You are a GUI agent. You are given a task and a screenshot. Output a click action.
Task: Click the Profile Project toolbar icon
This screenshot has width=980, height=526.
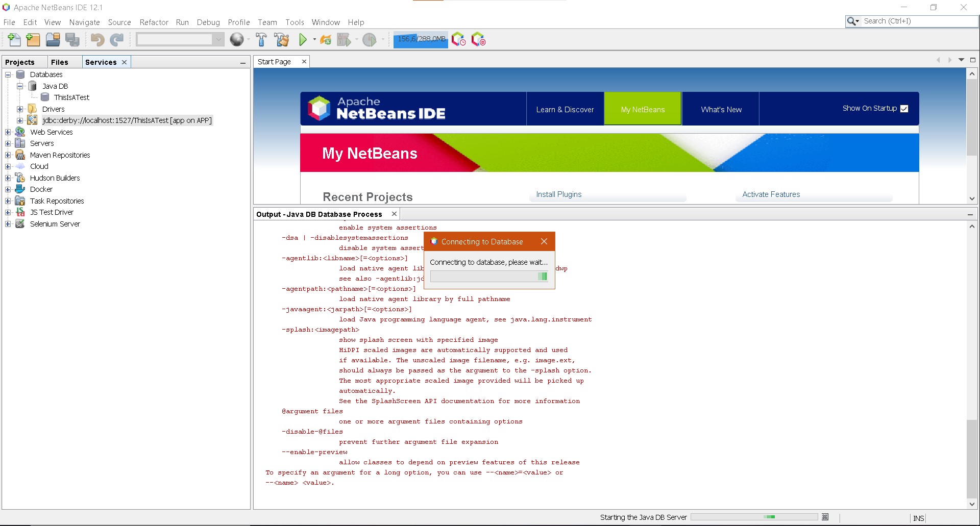(x=370, y=39)
